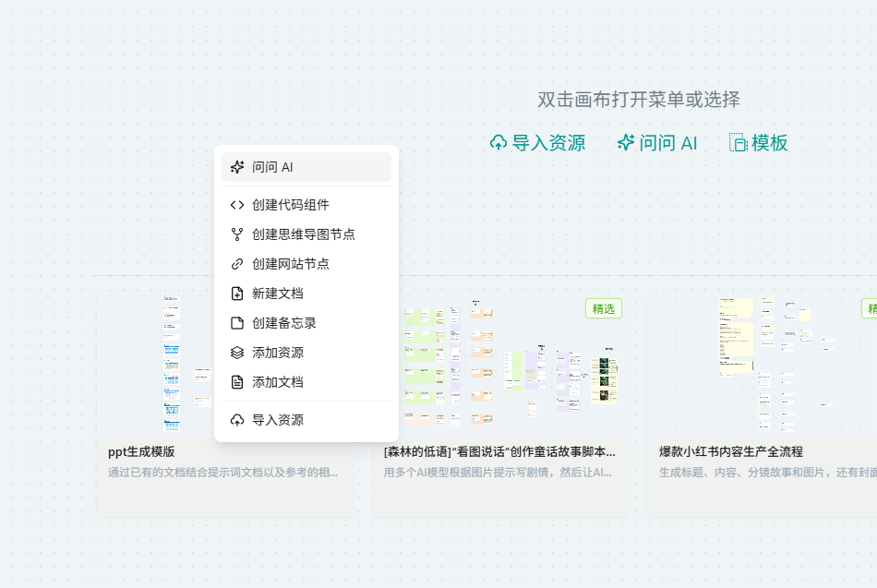Click the link icon for 创建网站节点
The image size is (877, 588).
(237, 264)
